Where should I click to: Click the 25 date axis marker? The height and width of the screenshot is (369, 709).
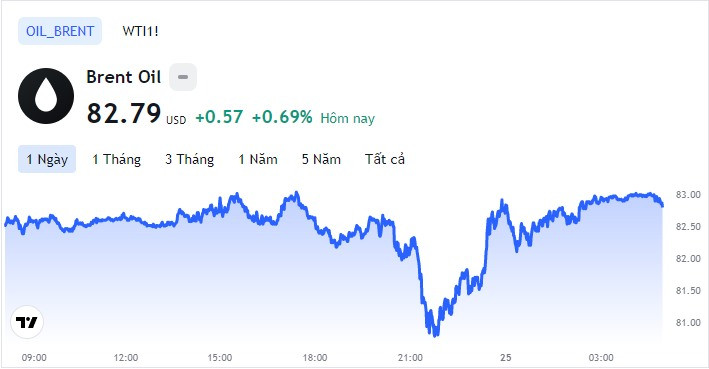pyautogui.click(x=506, y=358)
